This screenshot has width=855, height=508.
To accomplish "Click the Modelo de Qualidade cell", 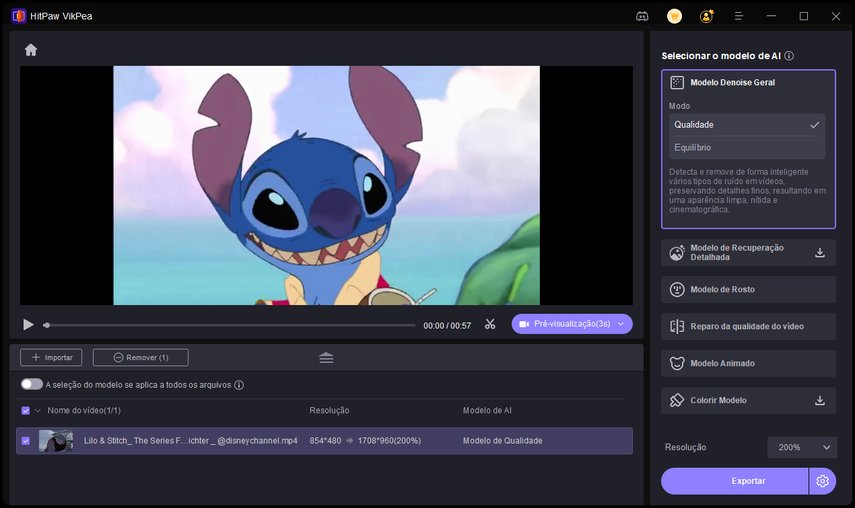I will [x=502, y=440].
